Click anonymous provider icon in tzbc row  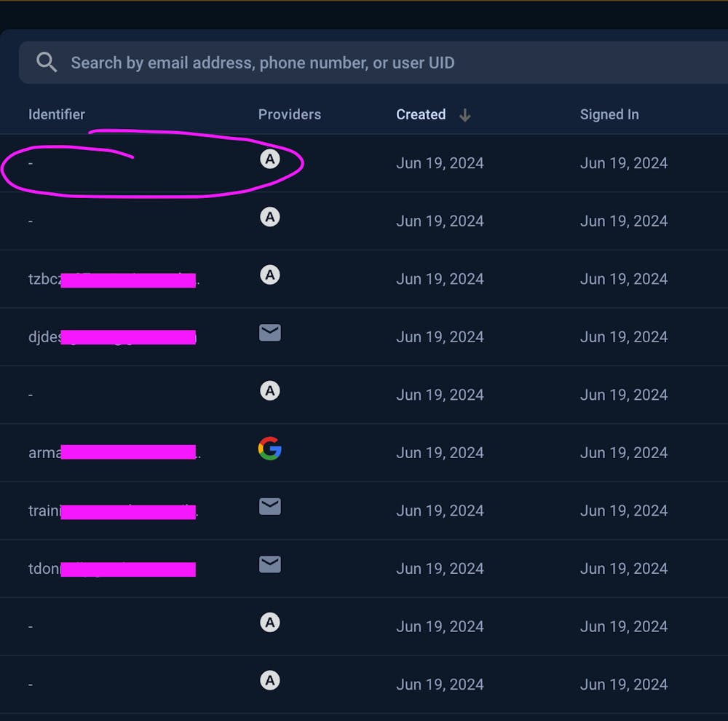click(270, 275)
